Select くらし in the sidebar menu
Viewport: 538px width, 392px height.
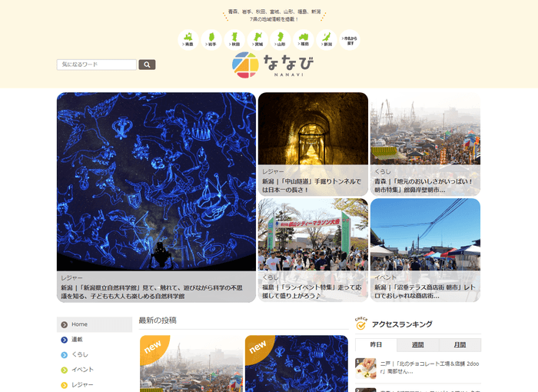pos(95,354)
